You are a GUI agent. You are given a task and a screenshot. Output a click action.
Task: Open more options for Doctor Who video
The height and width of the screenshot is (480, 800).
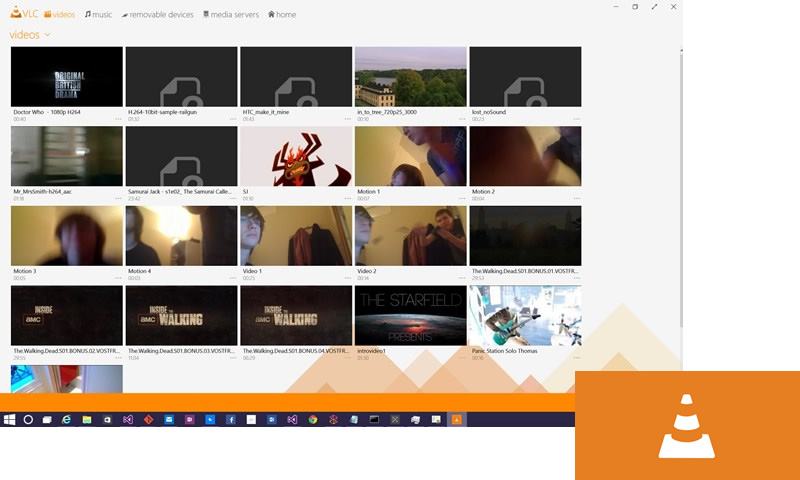(x=118, y=119)
